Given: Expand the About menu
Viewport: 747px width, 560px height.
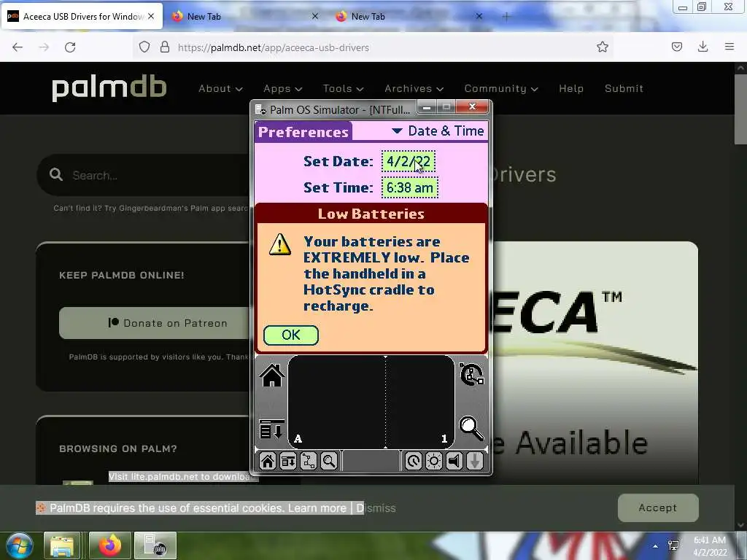Looking at the screenshot, I should click(220, 88).
